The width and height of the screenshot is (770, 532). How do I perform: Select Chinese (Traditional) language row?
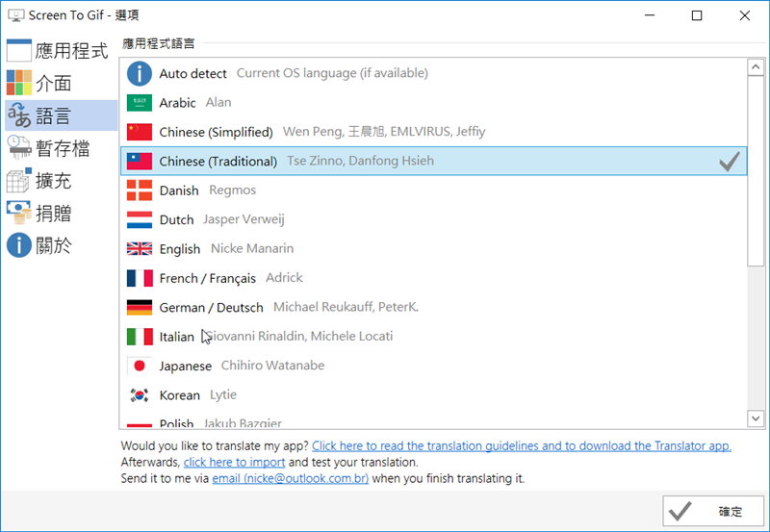tap(434, 161)
